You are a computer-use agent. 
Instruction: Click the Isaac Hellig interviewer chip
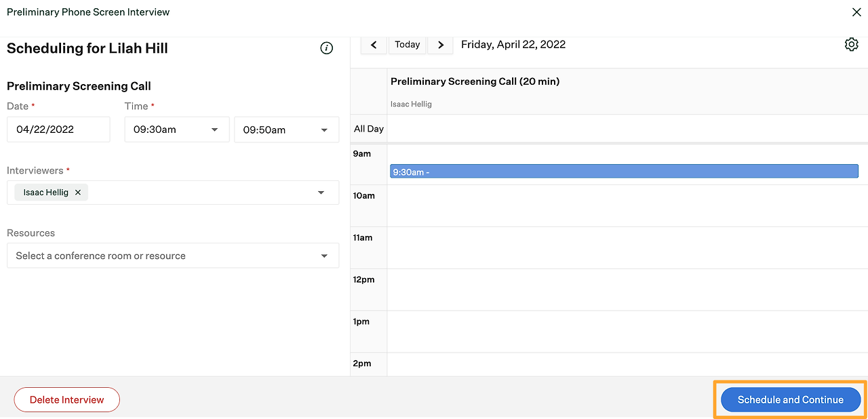[x=45, y=193]
